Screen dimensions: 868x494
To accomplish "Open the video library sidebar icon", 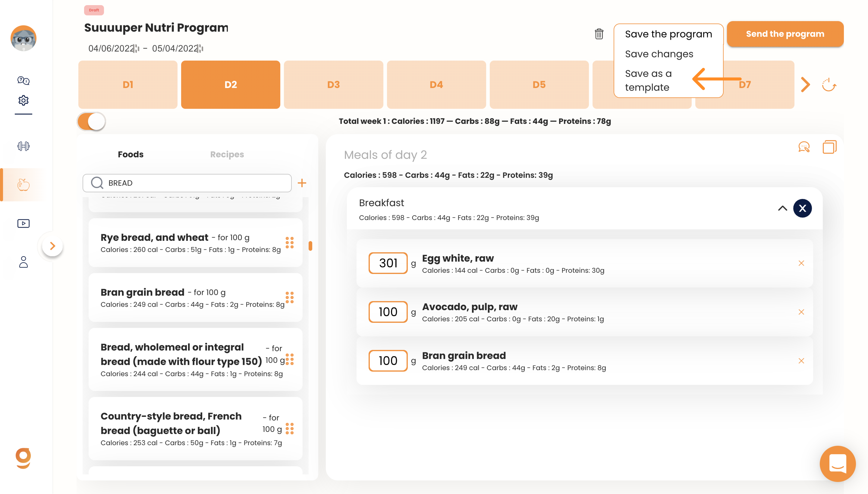I will point(23,223).
